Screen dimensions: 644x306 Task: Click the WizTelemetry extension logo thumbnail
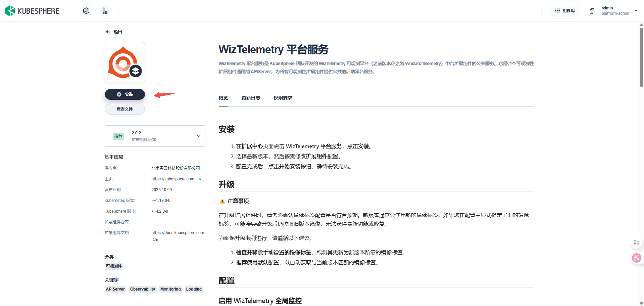pyautogui.click(x=125, y=62)
